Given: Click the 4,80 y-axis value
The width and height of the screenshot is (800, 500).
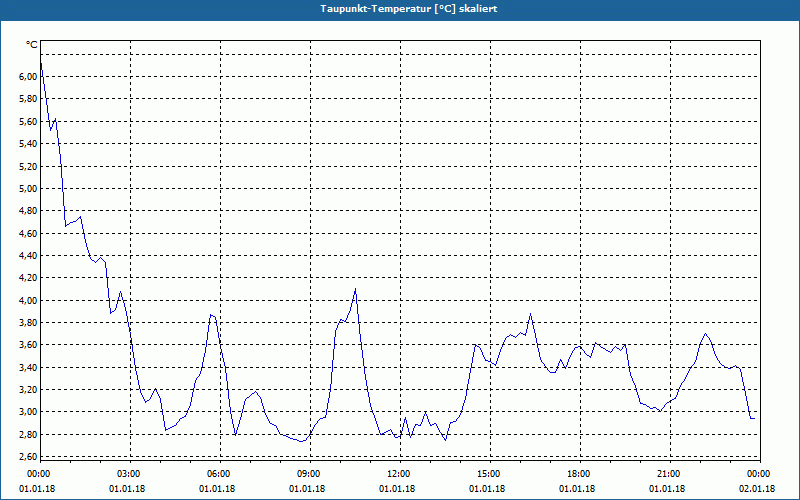Looking at the screenshot, I should click(28, 211).
